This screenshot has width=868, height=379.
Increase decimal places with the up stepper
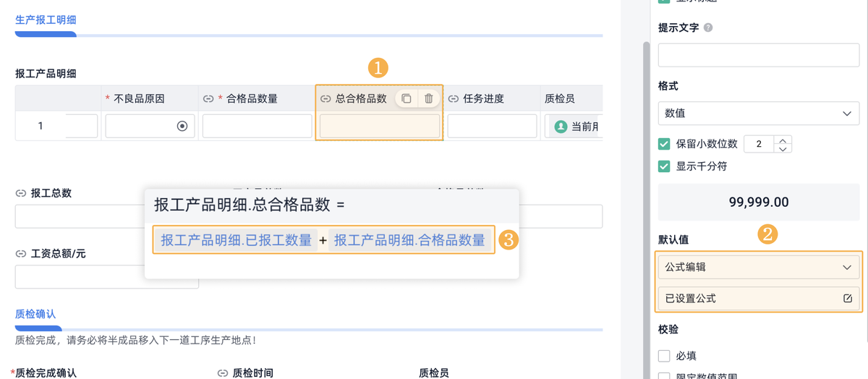point(783,140)
